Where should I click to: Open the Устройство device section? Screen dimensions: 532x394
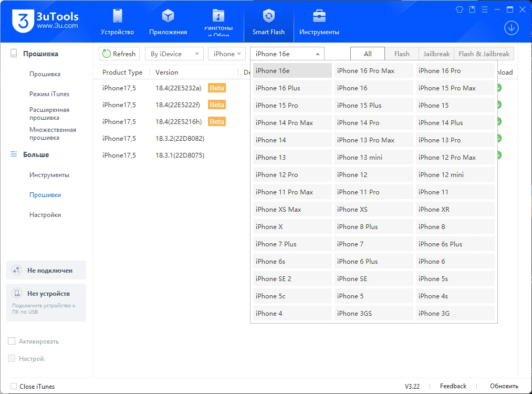[x=117, y=22]
